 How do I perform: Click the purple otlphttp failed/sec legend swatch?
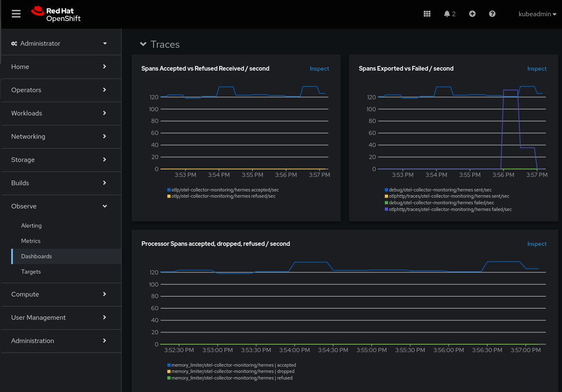[x=386, y=209]
